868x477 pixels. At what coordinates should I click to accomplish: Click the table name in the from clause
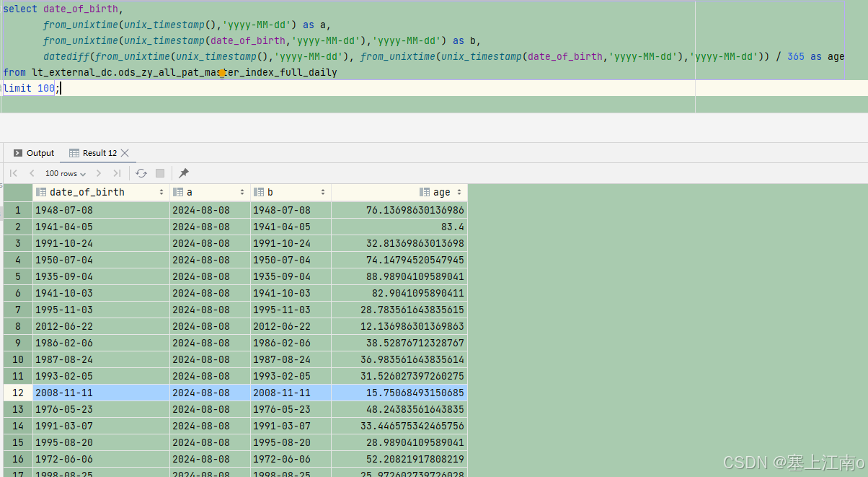tap(184, 72)
